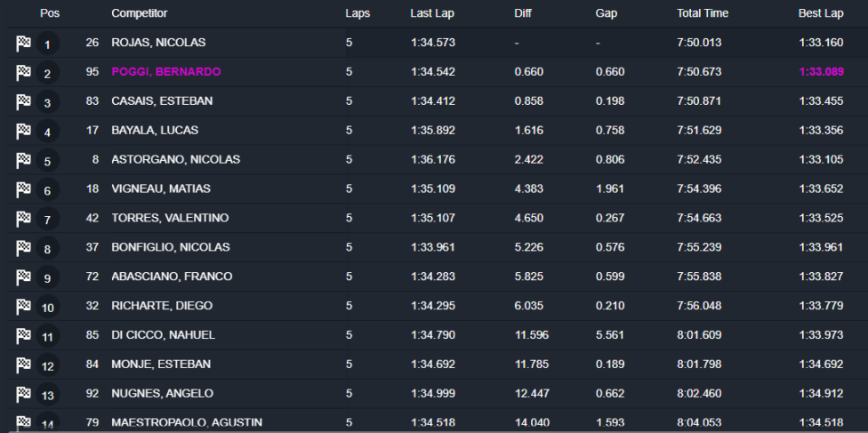Click finish flag icon on Casais row
Viewport: 868px width, 433px height.
23,101
